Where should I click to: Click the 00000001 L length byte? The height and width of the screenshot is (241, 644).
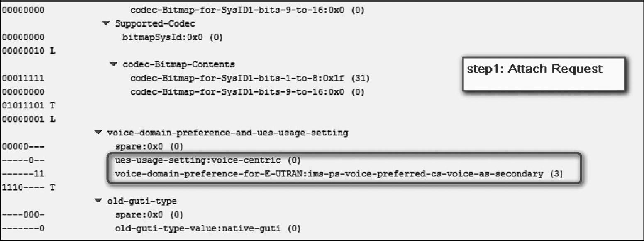[x=28, y=119]
